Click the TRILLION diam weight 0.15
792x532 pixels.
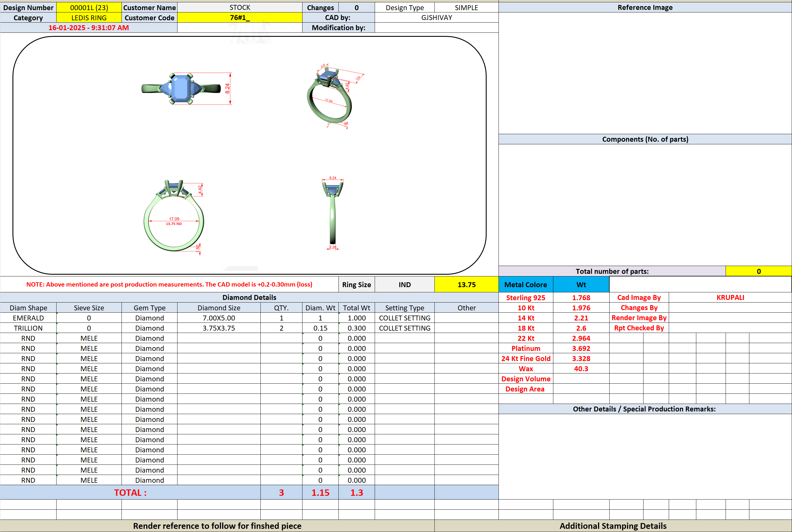pyautogui.click(x=320, y=328)
